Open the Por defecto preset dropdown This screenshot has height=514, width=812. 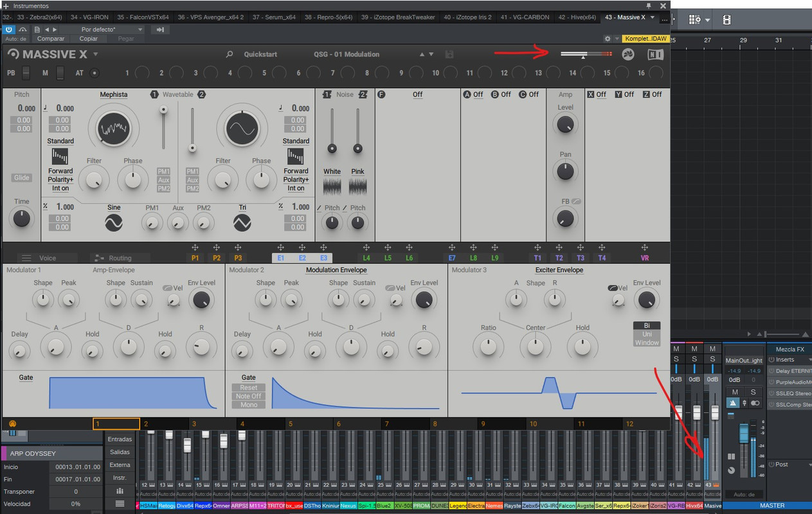click(103, 30)
